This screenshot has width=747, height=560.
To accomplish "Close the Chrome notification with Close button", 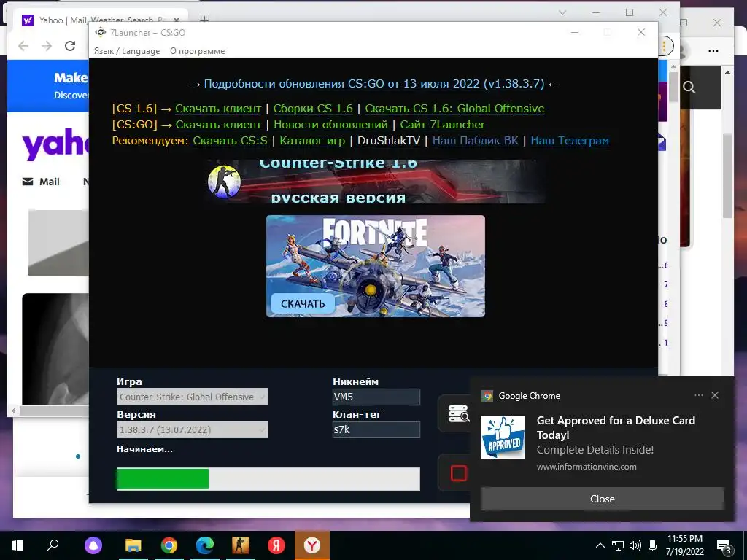I will 602,499.
